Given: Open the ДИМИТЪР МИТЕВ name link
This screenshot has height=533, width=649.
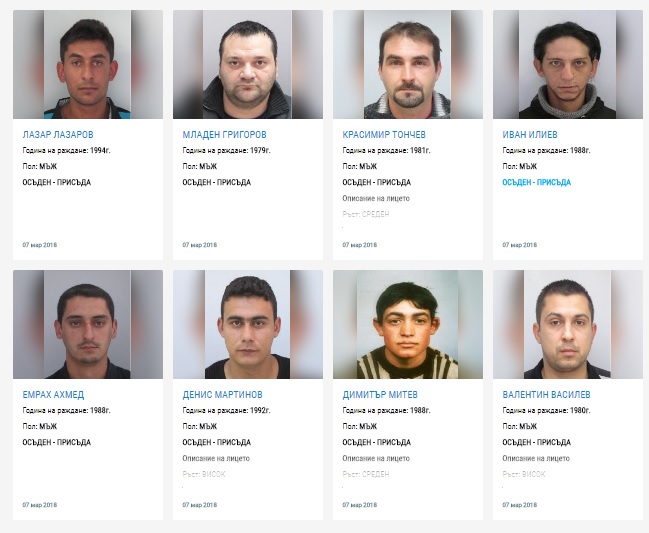Looking at the screenshot, I should click(x=380, y=394).
